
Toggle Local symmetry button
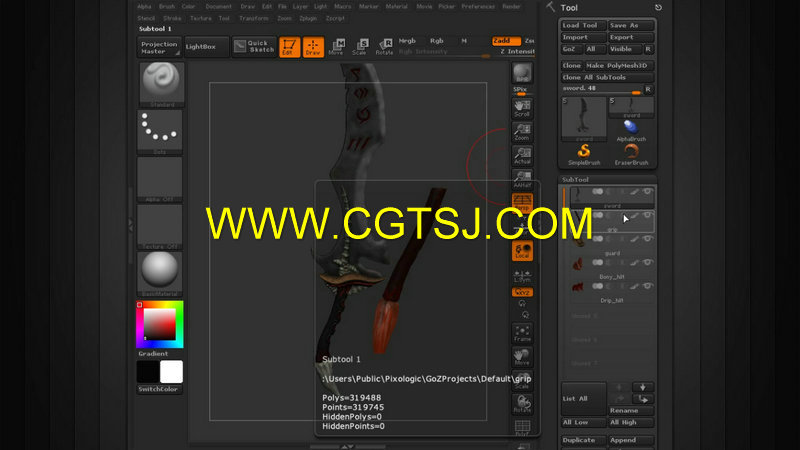(522, 251)
